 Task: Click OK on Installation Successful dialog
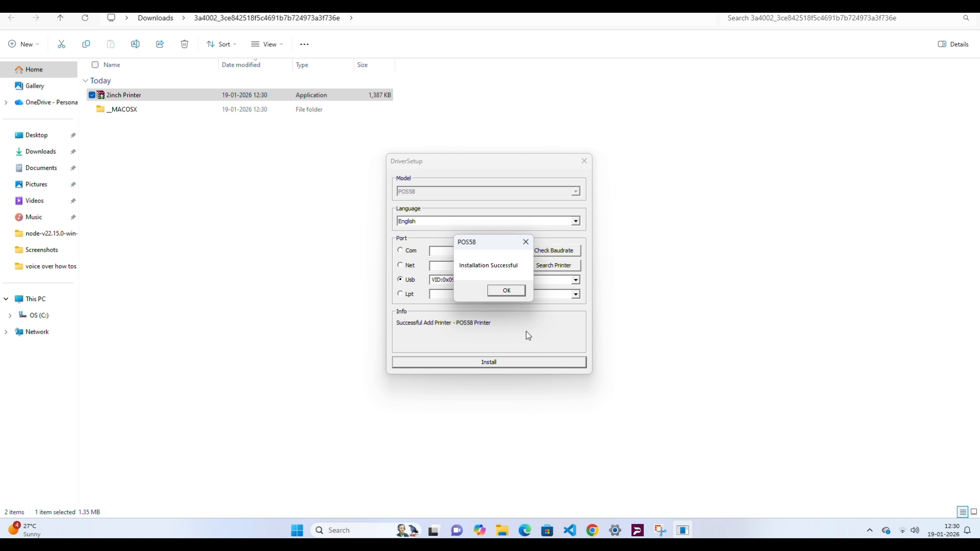pyautogui.click(x=506, y=290)
